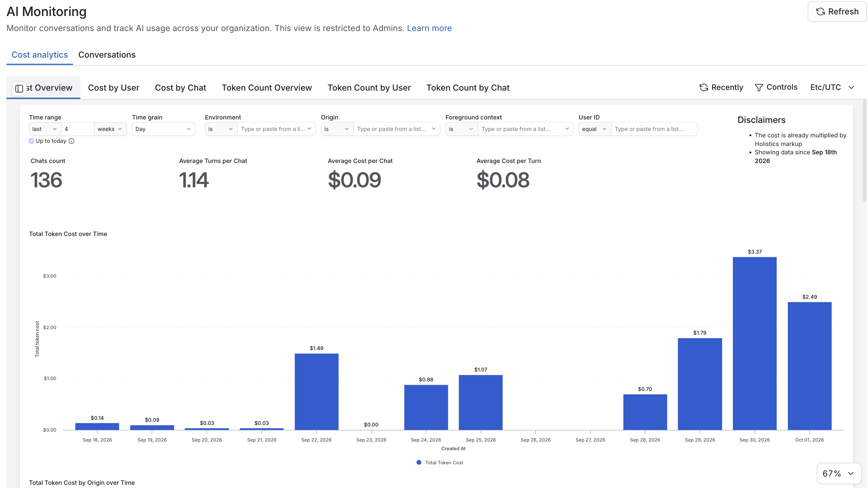
Task: Open the Token Count Overview tab
Action: pyautogui.click(x=267, y=88)
